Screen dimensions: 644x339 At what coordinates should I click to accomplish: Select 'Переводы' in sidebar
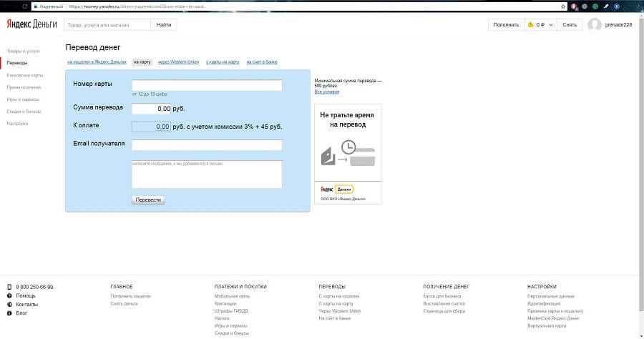point(17,63)
